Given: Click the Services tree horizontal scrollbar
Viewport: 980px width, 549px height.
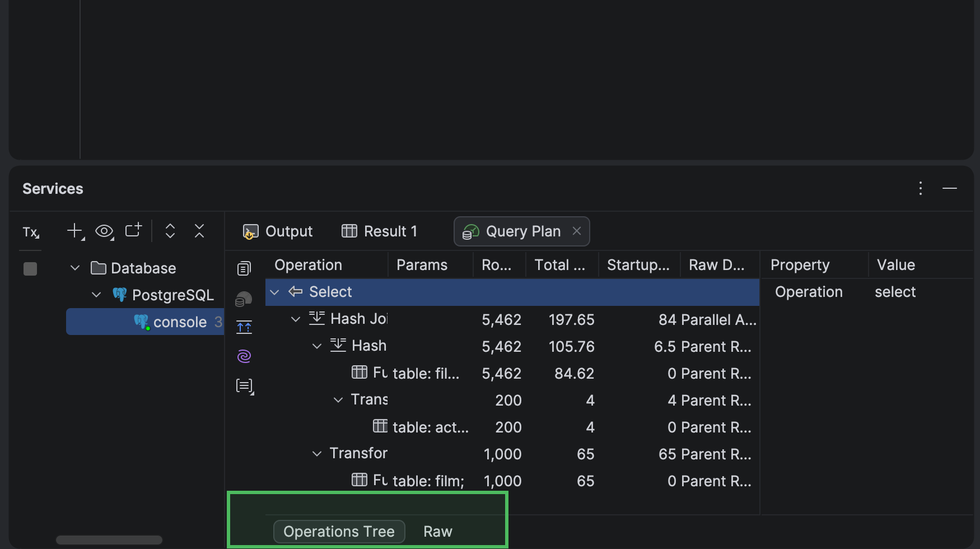Looking at the screenshot, I should pos(109,540).
